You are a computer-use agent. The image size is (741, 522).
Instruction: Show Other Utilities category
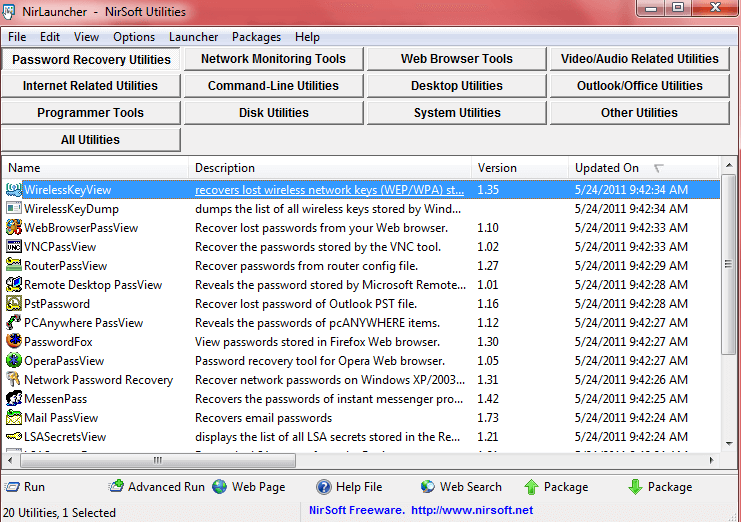(x=639, y=113)
